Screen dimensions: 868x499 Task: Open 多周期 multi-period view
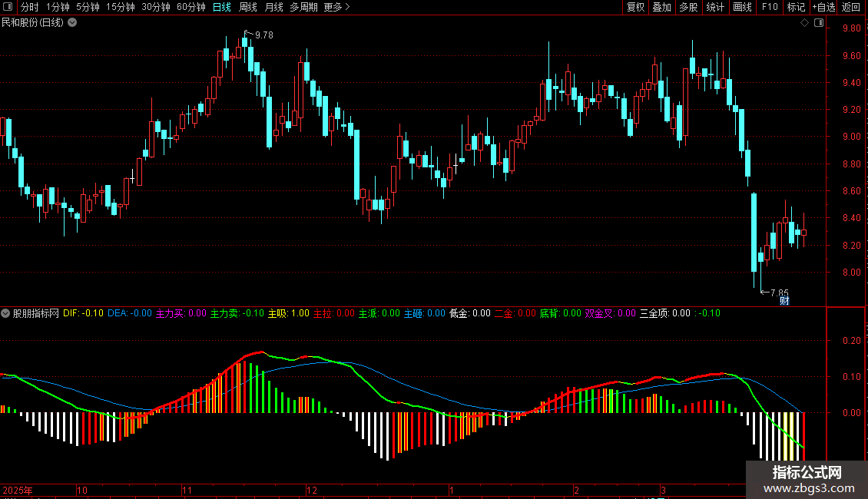(304, 7)
